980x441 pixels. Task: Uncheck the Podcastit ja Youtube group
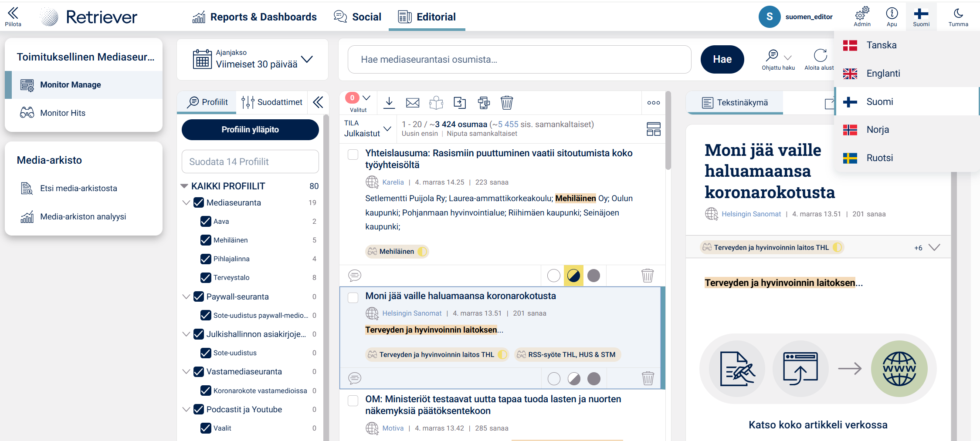(199, 409)
